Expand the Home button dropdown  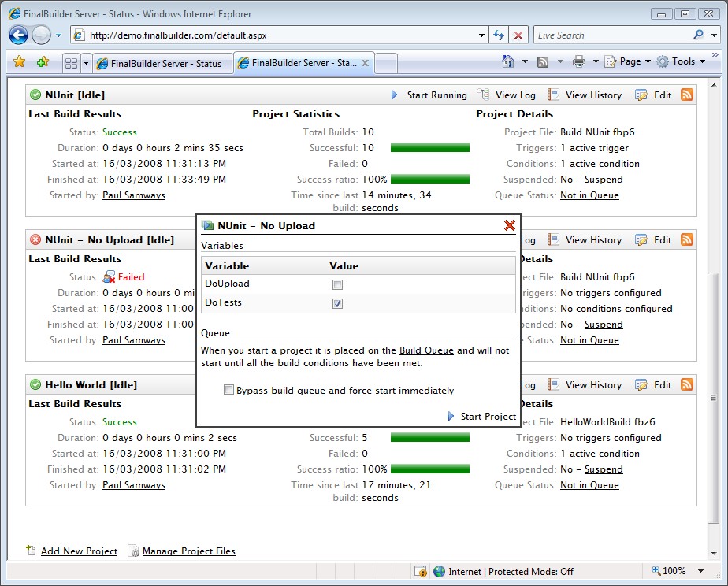(525, 61)
